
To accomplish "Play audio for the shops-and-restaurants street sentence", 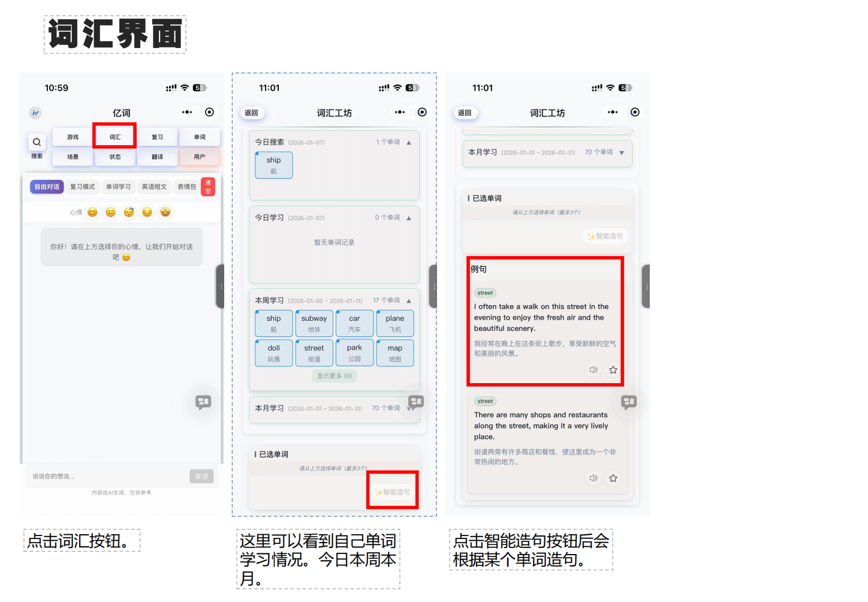I will click(593, 478).
